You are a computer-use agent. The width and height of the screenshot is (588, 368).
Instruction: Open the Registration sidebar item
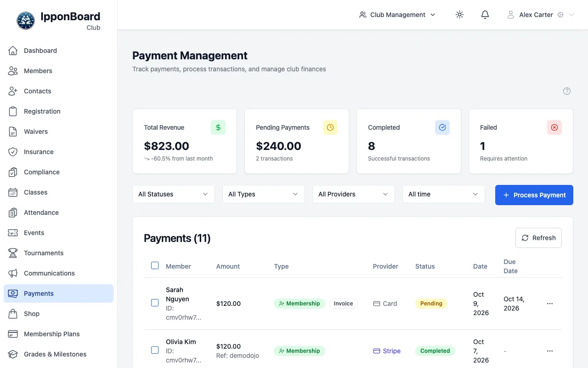(58, 111)
